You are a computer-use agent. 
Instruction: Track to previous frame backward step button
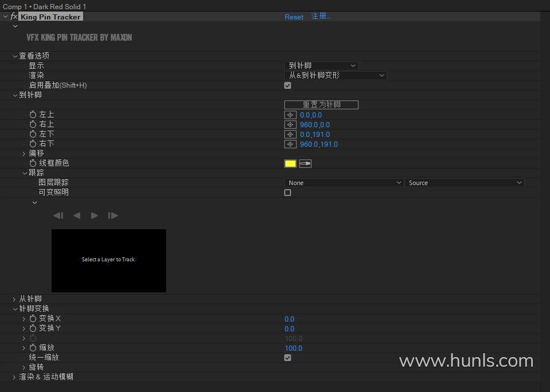click(58, 215)
